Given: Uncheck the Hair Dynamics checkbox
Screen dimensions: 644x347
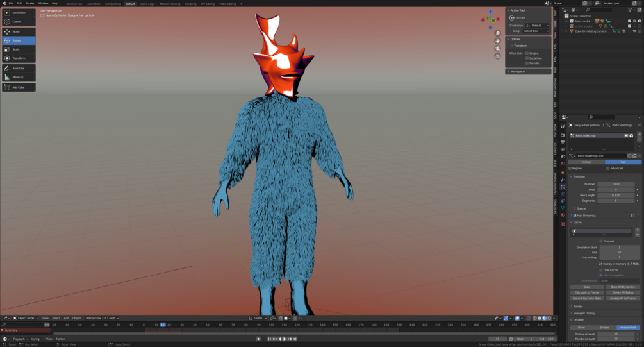Looking at the screenshot, I should [575, 216].
